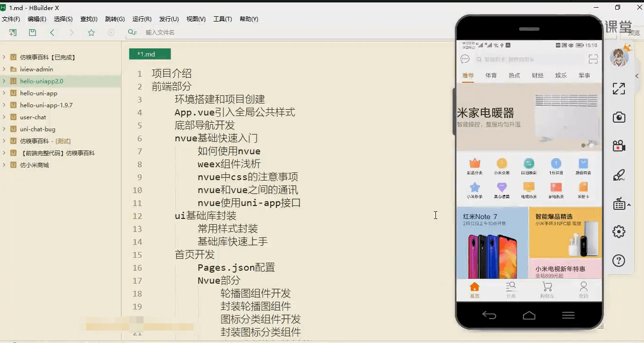Go back with the left arrow toolbar icon

pyautogui.click(x=52, y=33)
